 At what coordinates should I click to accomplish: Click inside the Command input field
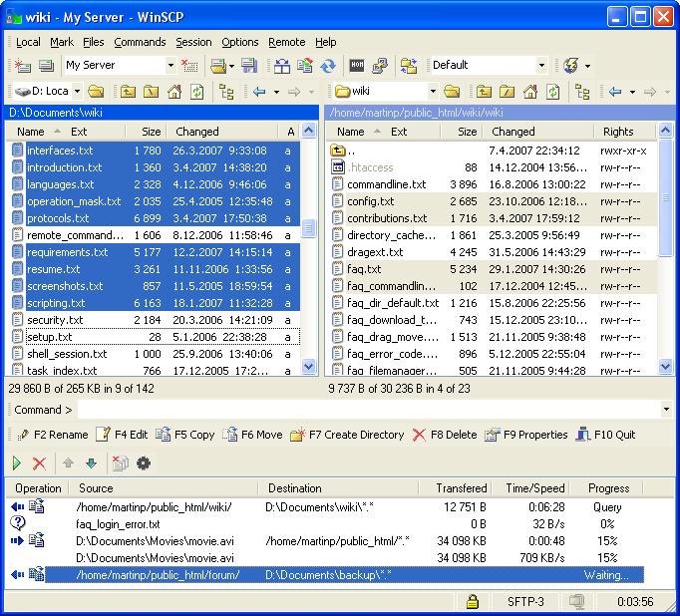tap(369, 410)
